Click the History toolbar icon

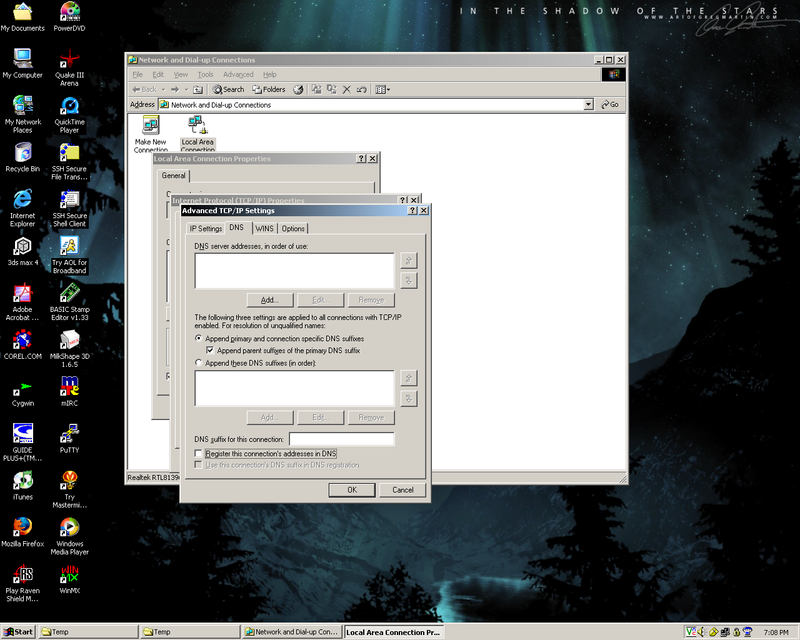[x=298, y=90]
